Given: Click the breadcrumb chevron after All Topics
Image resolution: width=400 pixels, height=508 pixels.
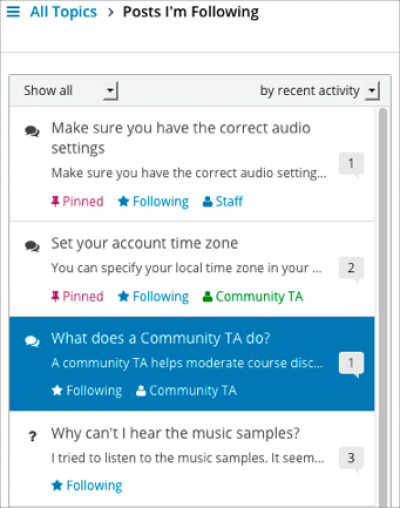Looking at the screenshot, I should click(x=111, y=13).
